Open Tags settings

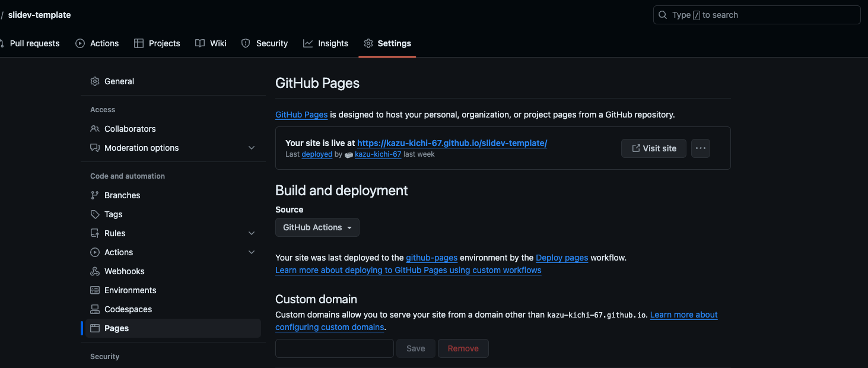(173, 214)
